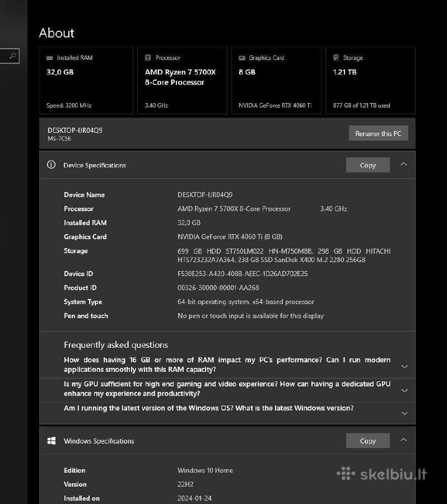Click the Storage drives list value
This screenshot has height=504, width=447.
click(x=284, y=255)
